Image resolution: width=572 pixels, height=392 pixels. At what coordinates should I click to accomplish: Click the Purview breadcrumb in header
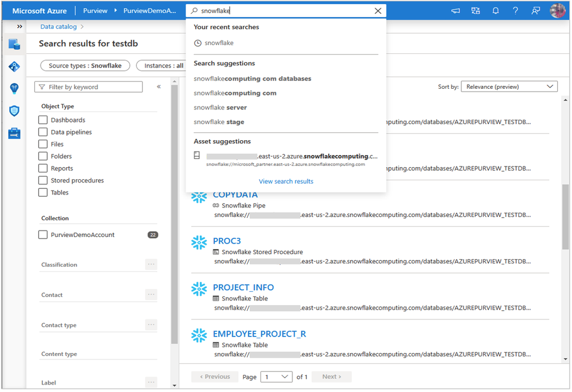coord(95,11)
